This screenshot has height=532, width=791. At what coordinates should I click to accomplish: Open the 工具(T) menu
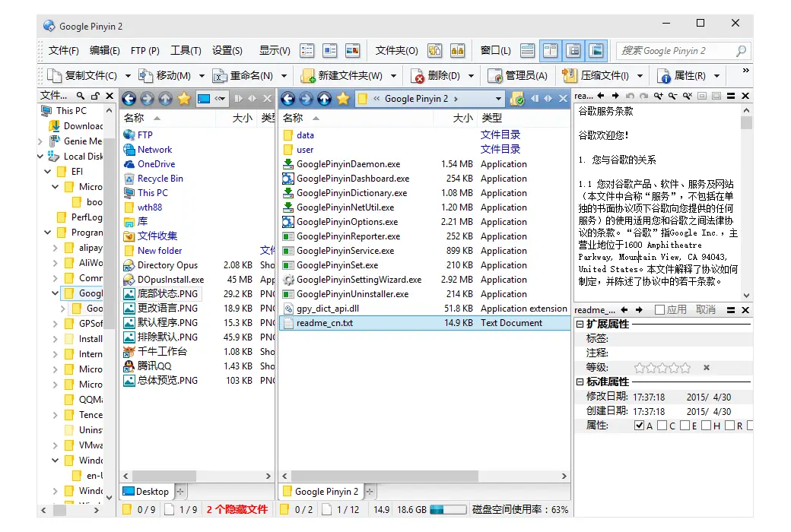(186, 50)
